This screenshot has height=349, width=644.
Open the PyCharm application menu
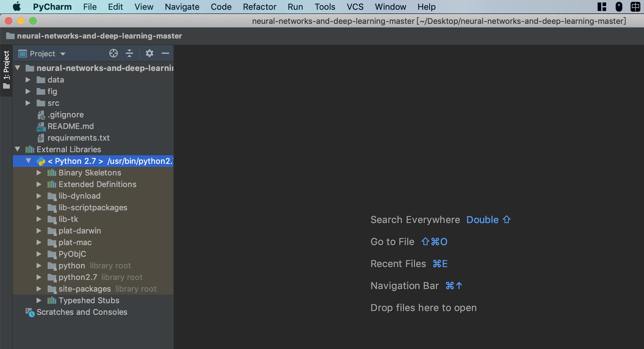[x=52, y=7]
